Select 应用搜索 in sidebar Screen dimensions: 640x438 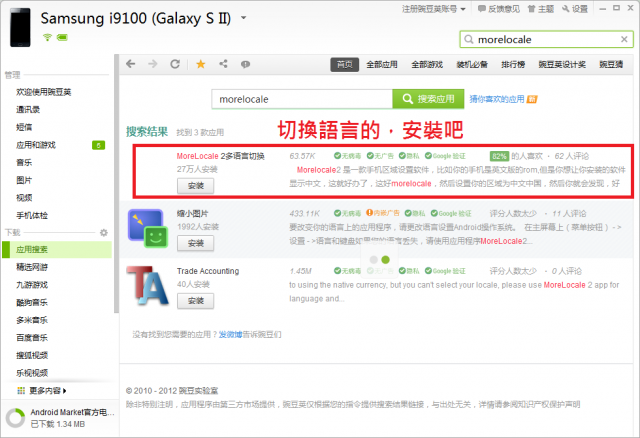coord(57,249)
